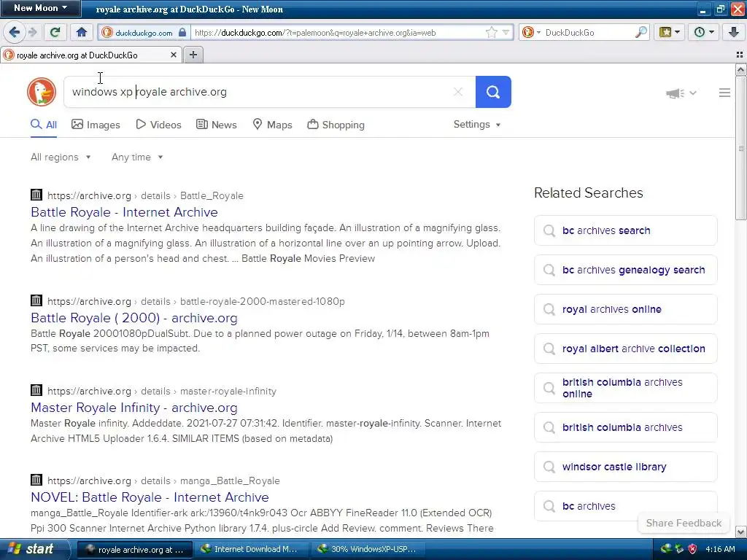The width and height of the screenshot is (747, 560).
Task: Click the padlock security icon in address bar
Action: point(182,32)
